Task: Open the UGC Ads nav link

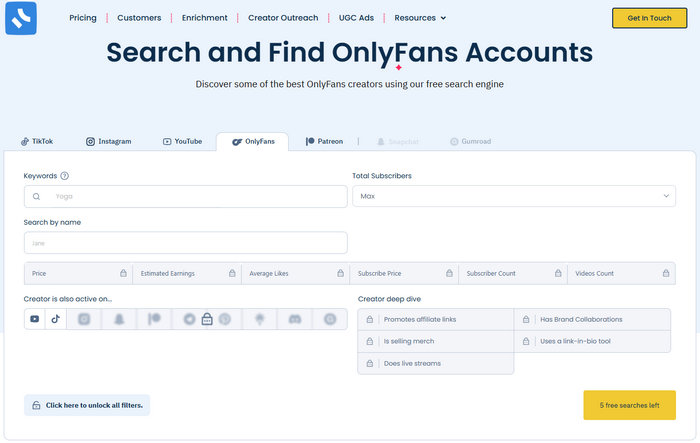Action: (x=356, y=18)
